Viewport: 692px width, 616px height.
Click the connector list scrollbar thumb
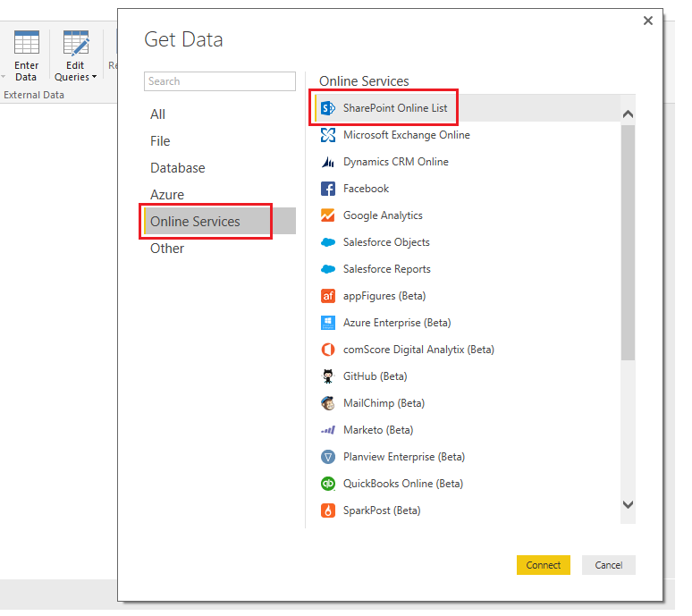pyautogui.click(x=628, y=242)
